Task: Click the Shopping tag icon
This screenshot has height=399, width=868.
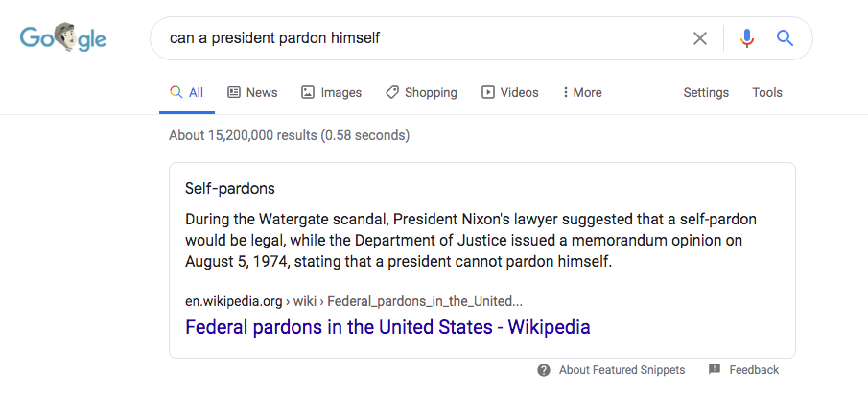Action: tap(392, 92)
